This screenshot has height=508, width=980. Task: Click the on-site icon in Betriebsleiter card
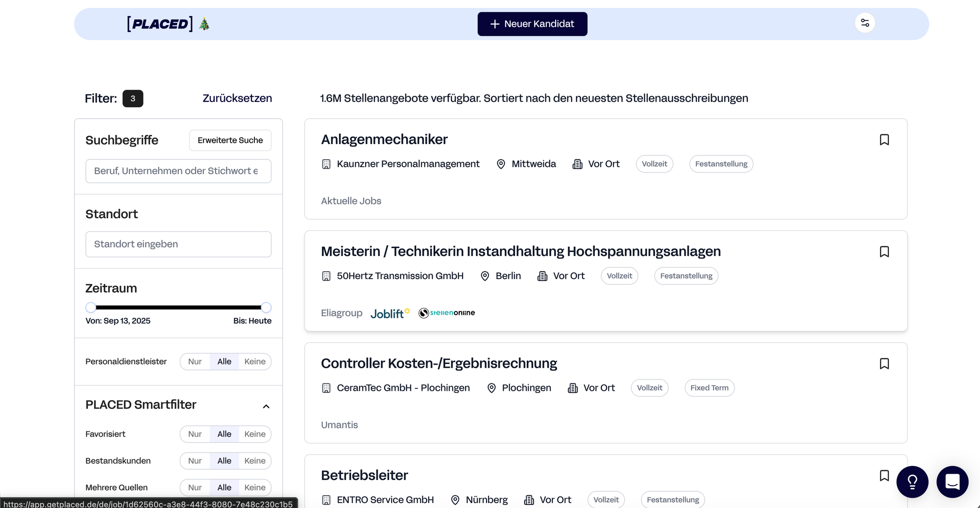tap(529, 500)
